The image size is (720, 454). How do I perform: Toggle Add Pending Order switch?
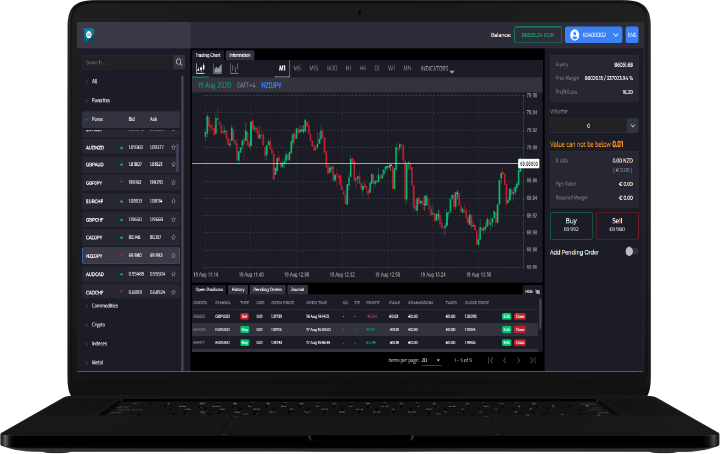[x=631, y=252]
